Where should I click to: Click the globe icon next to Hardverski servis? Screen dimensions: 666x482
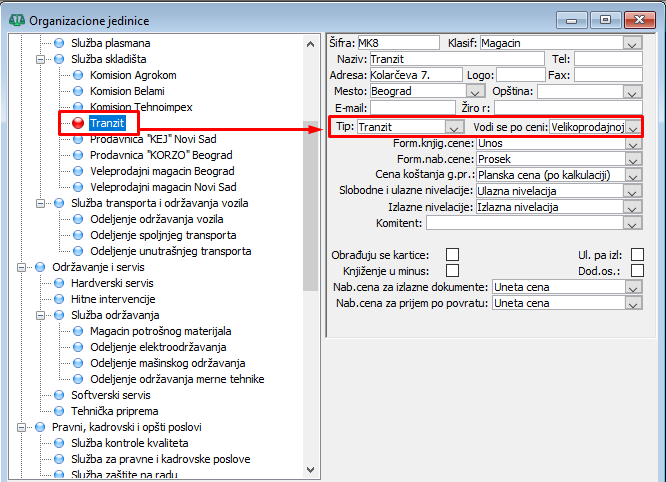tap(58, 283)
